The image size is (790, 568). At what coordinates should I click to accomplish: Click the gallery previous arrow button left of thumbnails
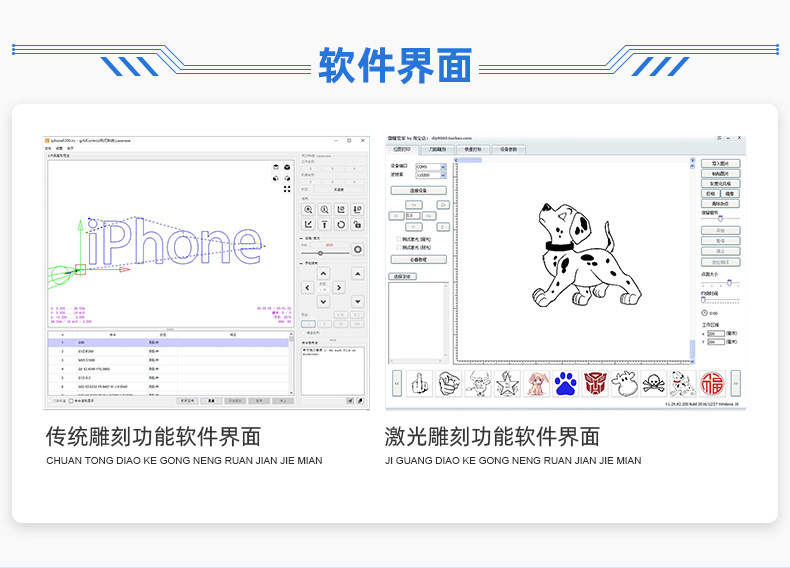pyautogui.click(x=397, y=384)
